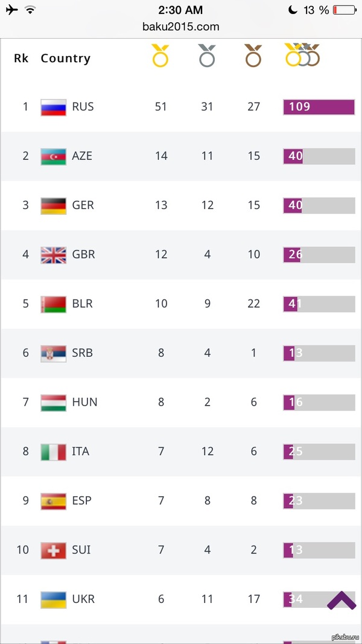Click the total medals combined icon
The height and width of the screenshot is (644, 362).
(302, 56)
